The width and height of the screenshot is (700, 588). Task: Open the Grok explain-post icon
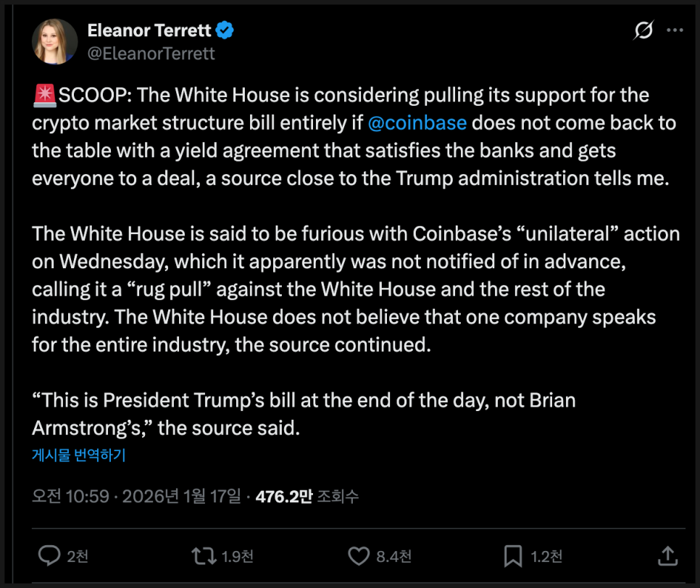coord(643,30)
